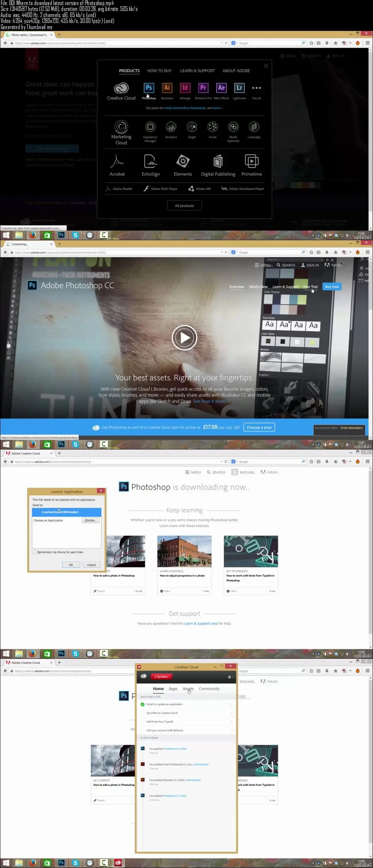Expand the Add fonts from Typekit chevron
373x868 pixels.
click(232, 722)
